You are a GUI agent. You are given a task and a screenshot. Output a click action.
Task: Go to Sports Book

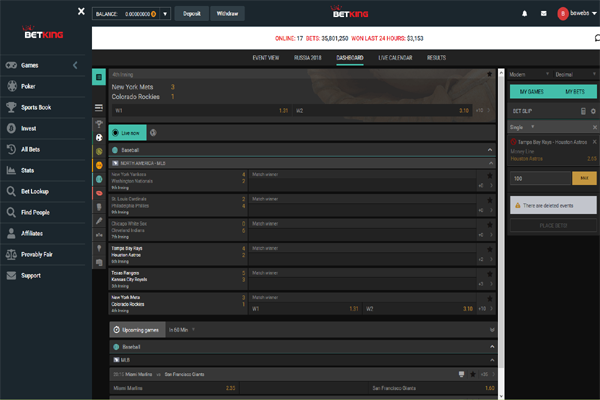click(x=36, y=107)
